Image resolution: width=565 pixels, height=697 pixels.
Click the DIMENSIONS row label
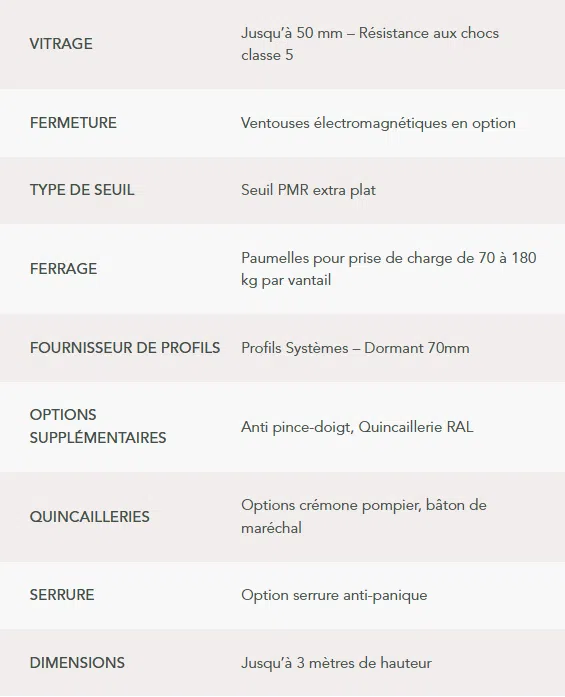[77, 662]
